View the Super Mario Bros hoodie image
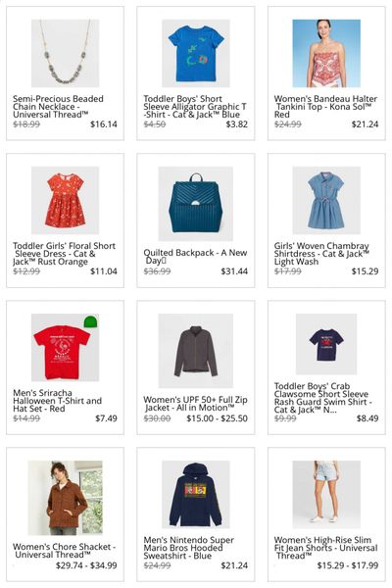Screen dimensions: 392x588 (195, 494)
